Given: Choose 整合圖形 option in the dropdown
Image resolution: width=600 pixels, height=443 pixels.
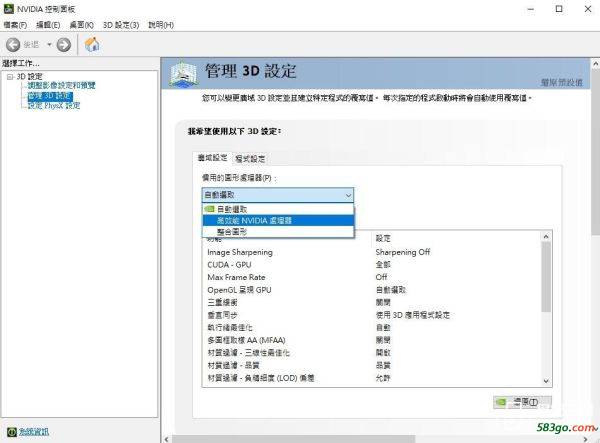Looking at the screenshot, I should pyautogui.click(x=278, y=232).
